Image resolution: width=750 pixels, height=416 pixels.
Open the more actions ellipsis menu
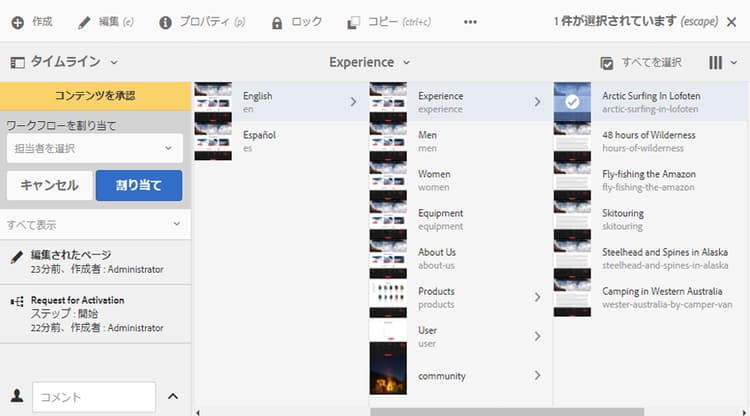click(470, 22)
